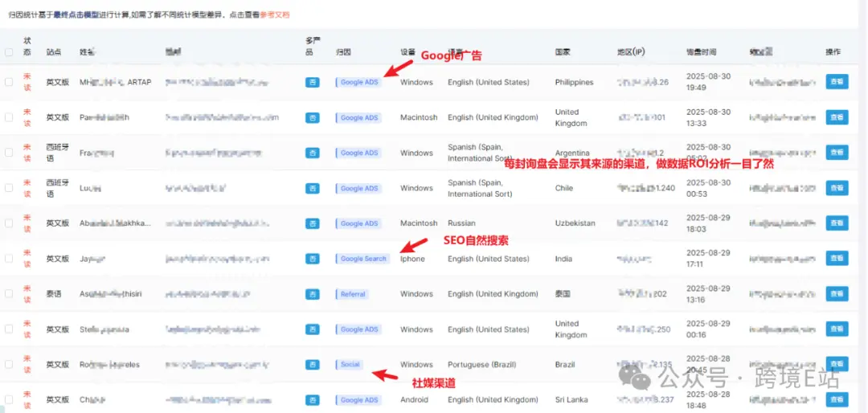Click the 状态 column header
The image size is (868, 413).
pyautogui.click(x=27, y=47)
